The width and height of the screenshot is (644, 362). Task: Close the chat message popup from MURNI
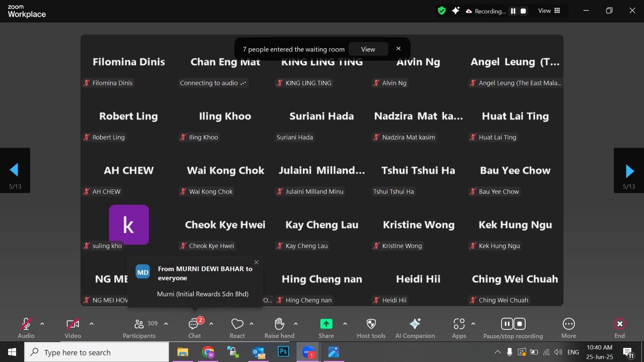[256, 262]
